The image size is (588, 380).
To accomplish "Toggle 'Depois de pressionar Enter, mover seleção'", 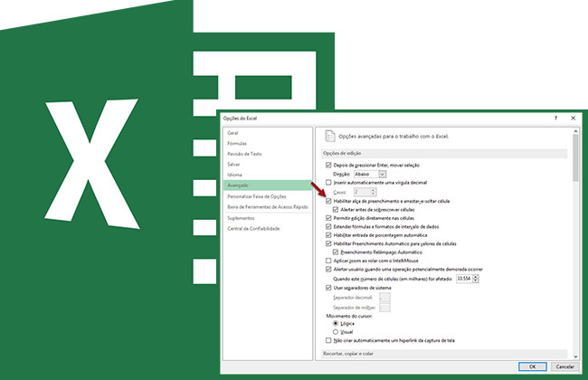I will pos(328,165).
